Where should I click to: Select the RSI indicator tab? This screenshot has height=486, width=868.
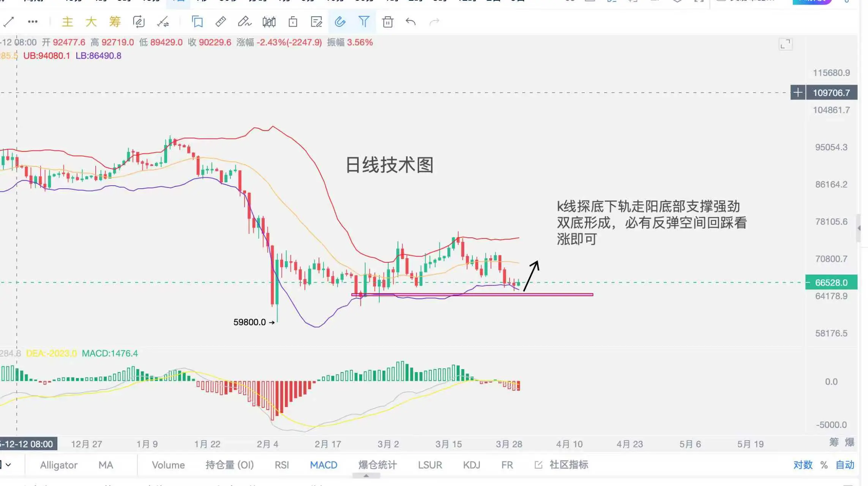coord(281,465)
